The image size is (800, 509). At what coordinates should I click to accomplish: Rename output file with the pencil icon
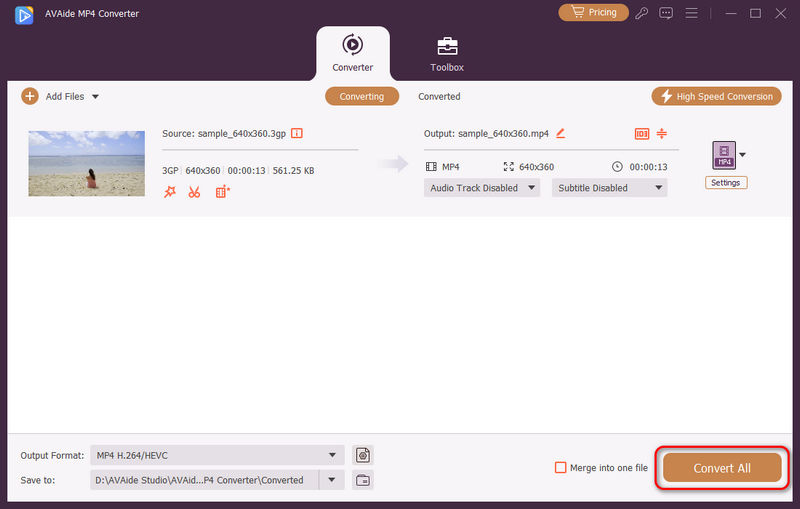561,133
